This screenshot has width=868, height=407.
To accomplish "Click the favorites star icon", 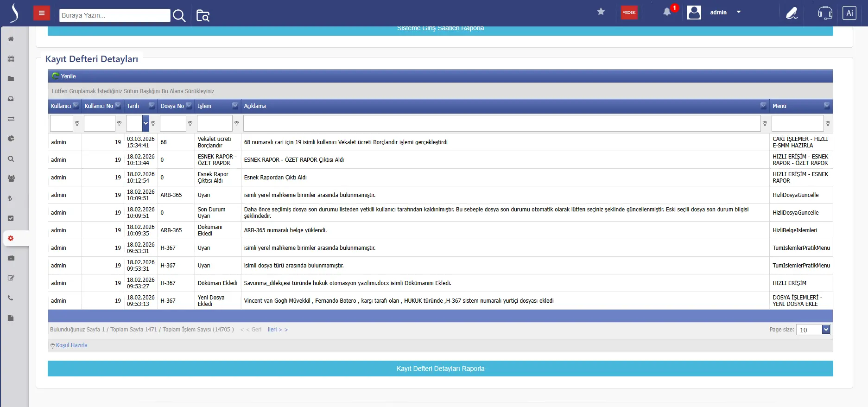I will click(x=601, y=12).
